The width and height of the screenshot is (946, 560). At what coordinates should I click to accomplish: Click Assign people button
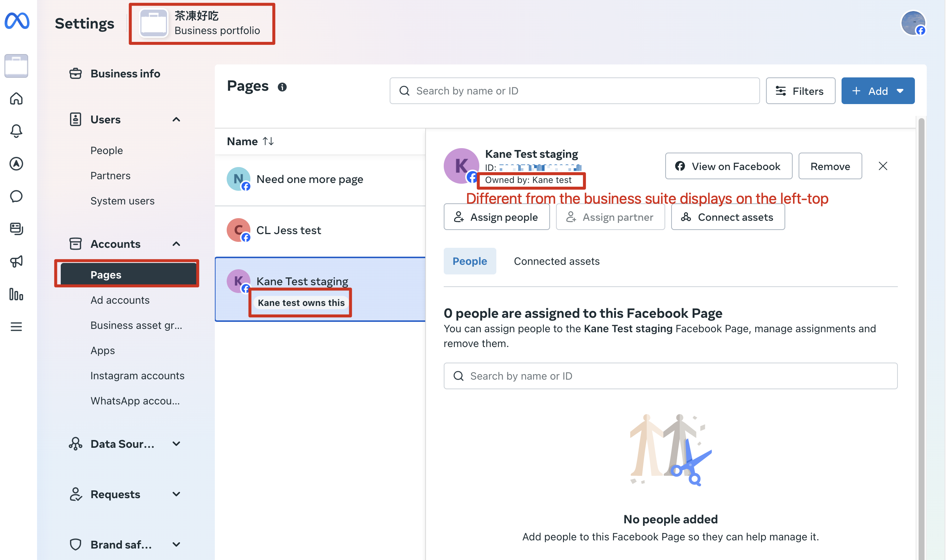click(x=497, y=217)
